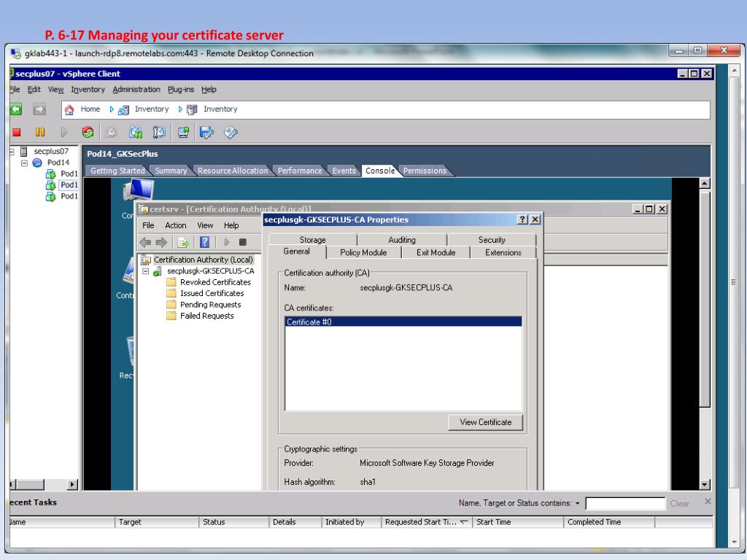Power off the VM with the red square
Screen dimensions: 747x560
17,133
